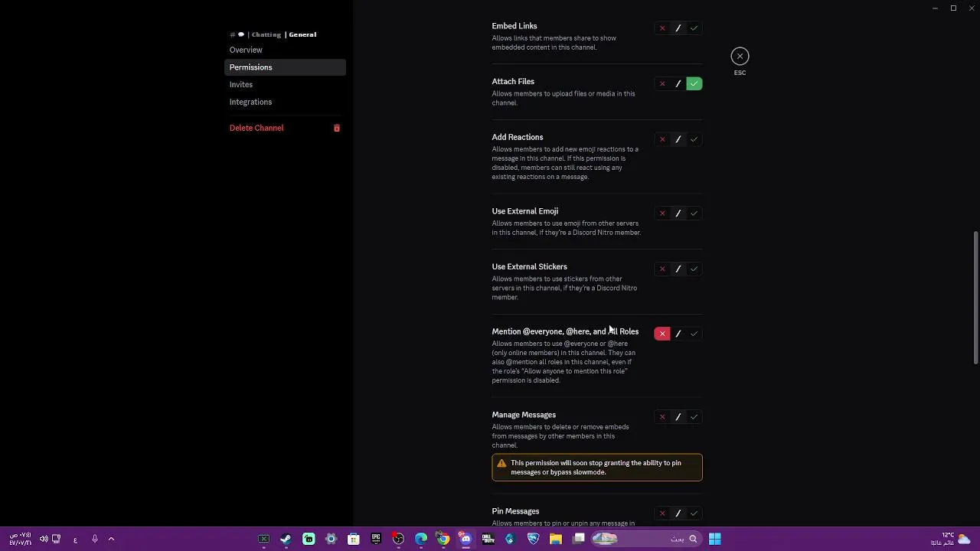
Task: Click the yellow warning triangle icon
Action: 501,463
